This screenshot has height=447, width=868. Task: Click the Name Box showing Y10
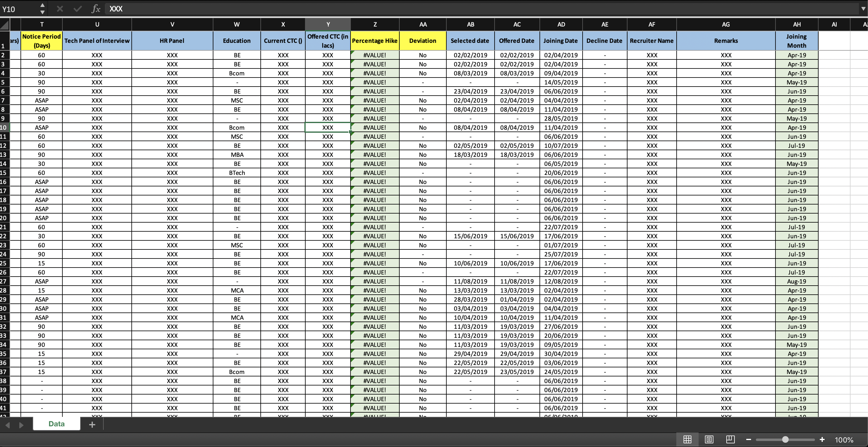coord(20,9)
